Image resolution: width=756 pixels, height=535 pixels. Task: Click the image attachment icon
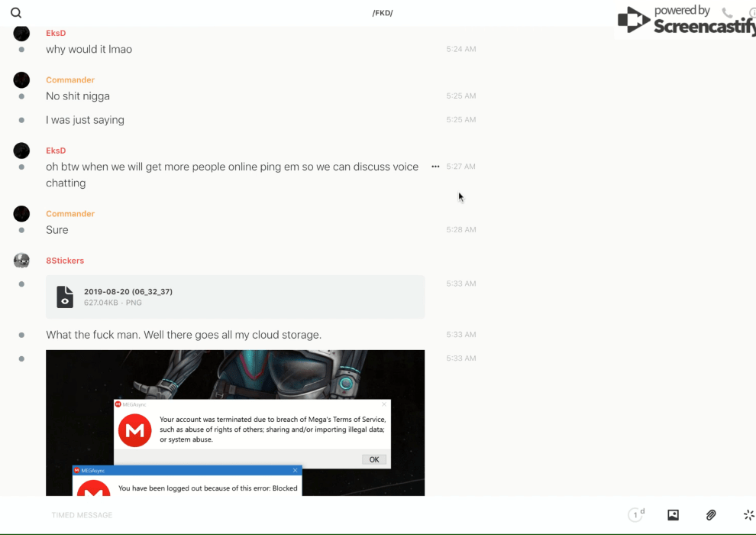click(673, 515)
